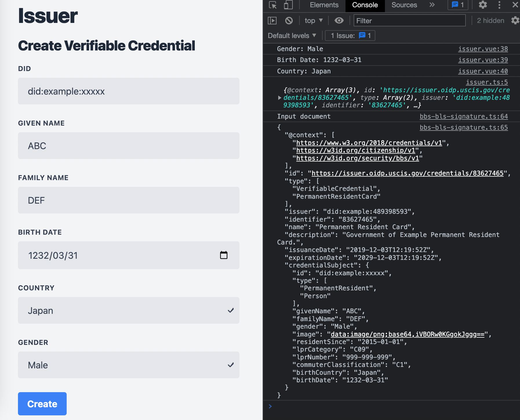
Task: Switch to the Console tab
Action: [x=365, y=5]
